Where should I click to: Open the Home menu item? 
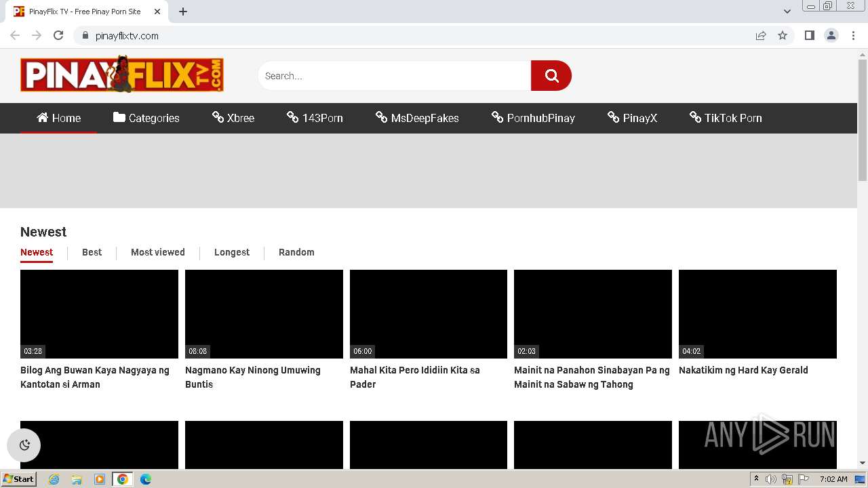(58, 118)
